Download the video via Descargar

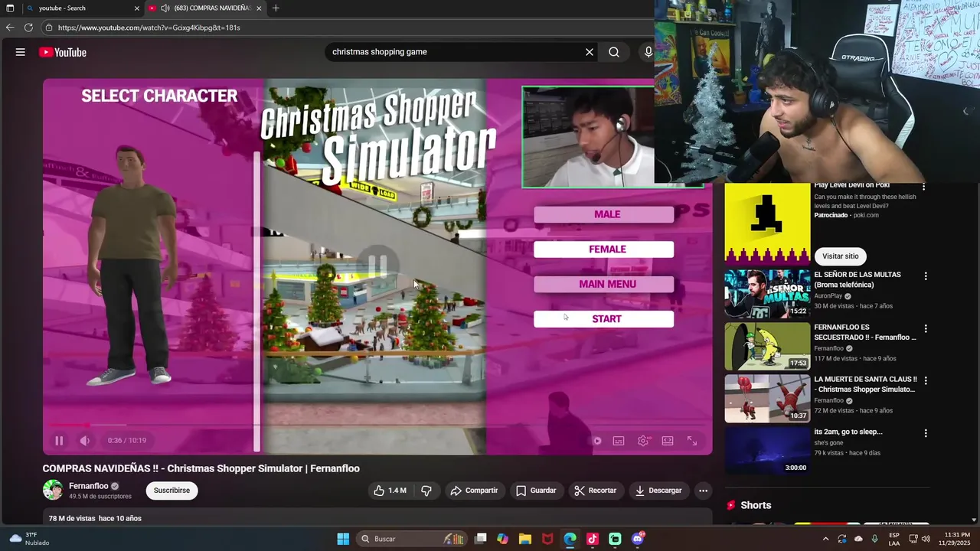(658, 491)
